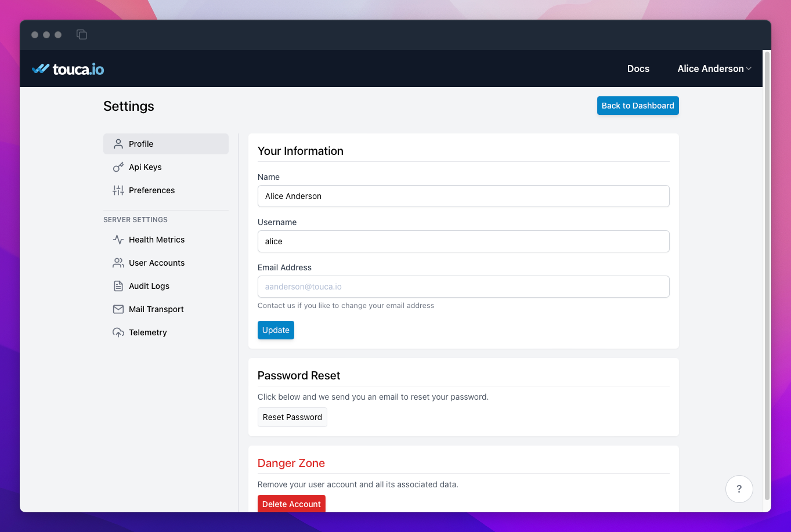791x532 pixels.
Task: Open the help question mark button
Action: pos(739,489)
